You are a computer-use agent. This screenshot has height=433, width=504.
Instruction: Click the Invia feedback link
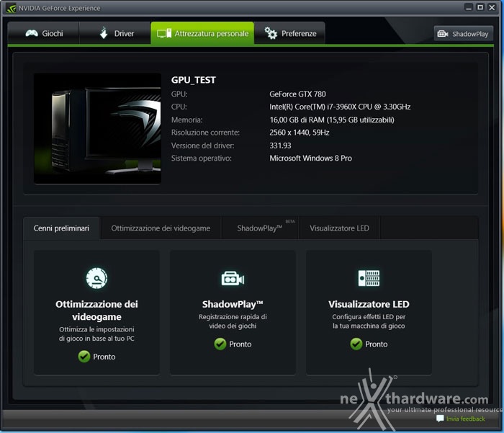[x=465, y=419]
